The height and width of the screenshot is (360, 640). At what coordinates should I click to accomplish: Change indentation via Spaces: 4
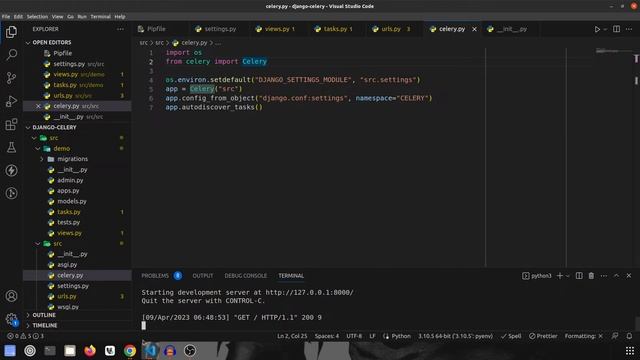coord(327,336)
